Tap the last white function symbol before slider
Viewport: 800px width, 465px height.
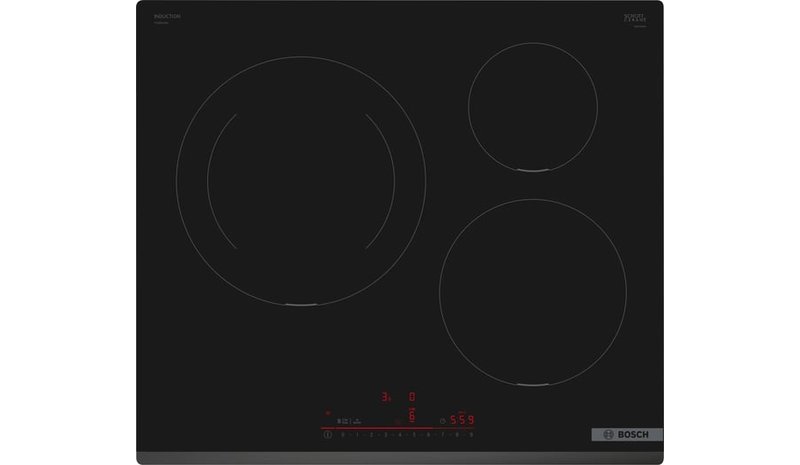357,422
